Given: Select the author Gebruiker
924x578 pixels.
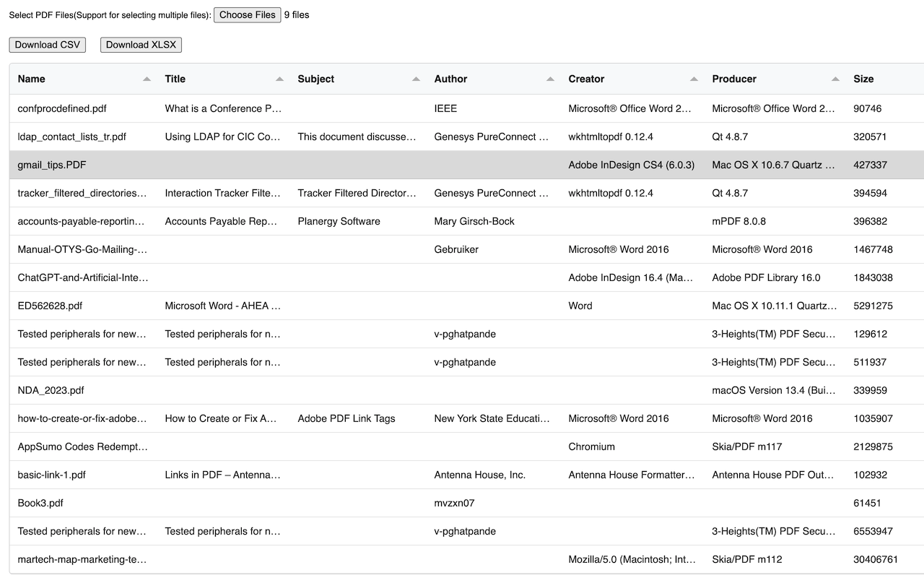Looking at the screenshot, I should click(x=456, y=249).
